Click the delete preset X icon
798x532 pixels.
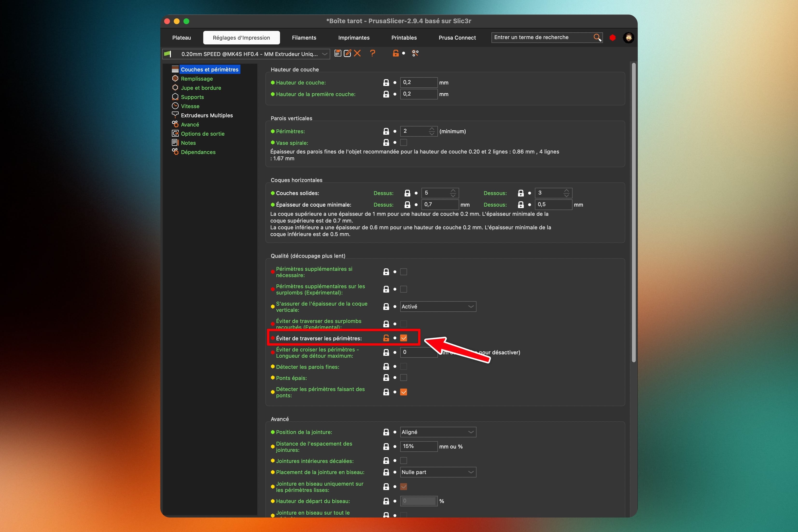pos(357,53)
